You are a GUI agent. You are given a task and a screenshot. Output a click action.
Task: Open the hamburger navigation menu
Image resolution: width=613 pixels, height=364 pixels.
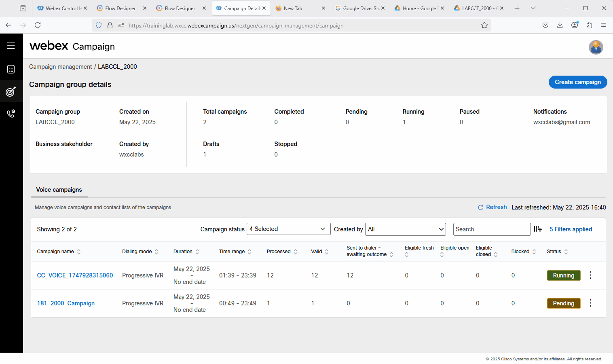11,46
